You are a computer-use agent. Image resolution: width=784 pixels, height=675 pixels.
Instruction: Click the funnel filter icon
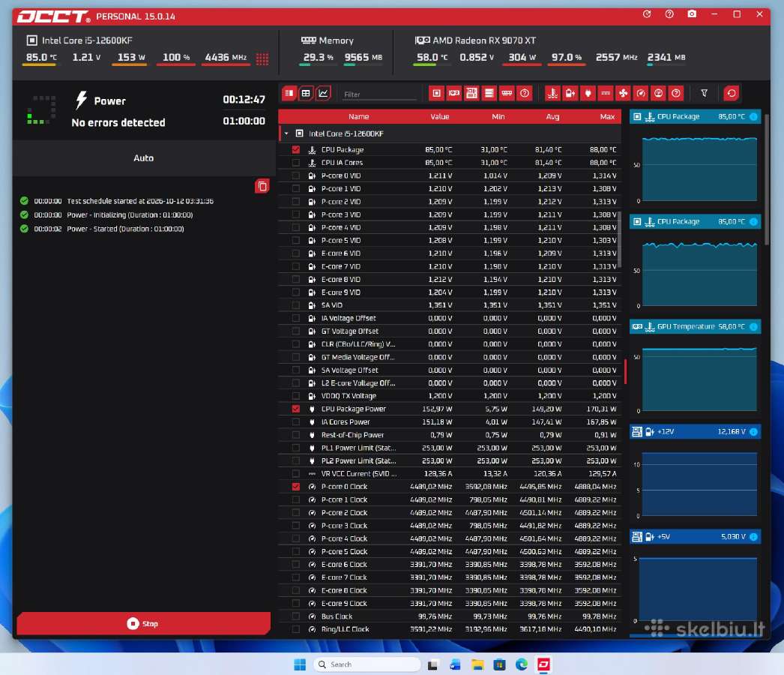tap(704, 93)
